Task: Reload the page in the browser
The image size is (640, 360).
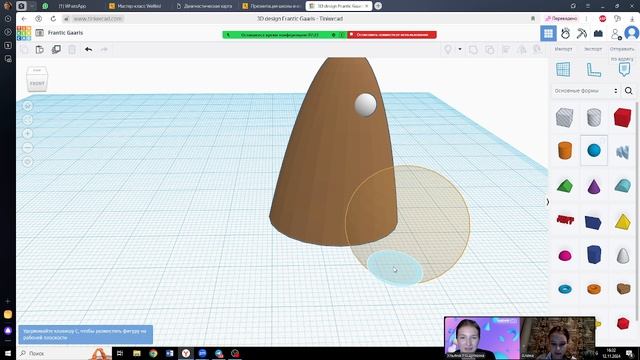Action: (x=53, y=19)
